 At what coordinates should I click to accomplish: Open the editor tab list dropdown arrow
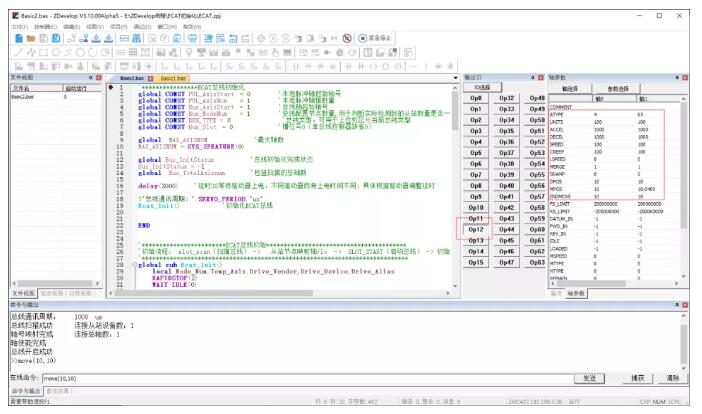(455, 78)
